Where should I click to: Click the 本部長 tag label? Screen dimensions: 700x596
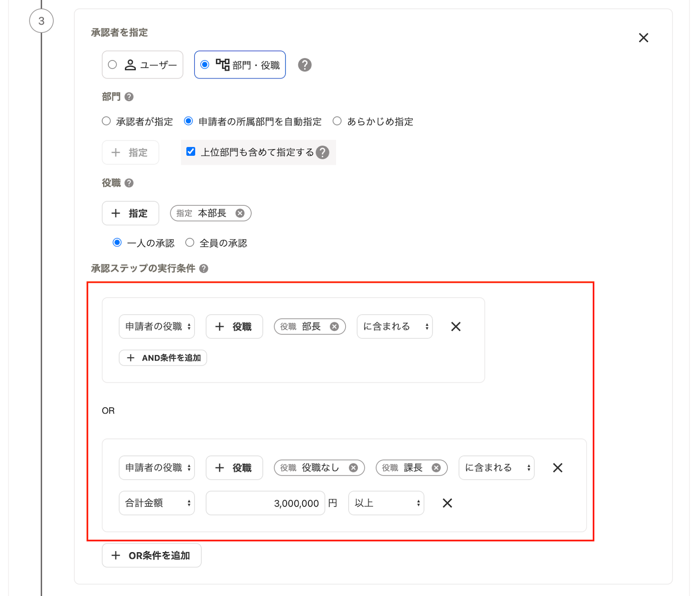(212, 213)
